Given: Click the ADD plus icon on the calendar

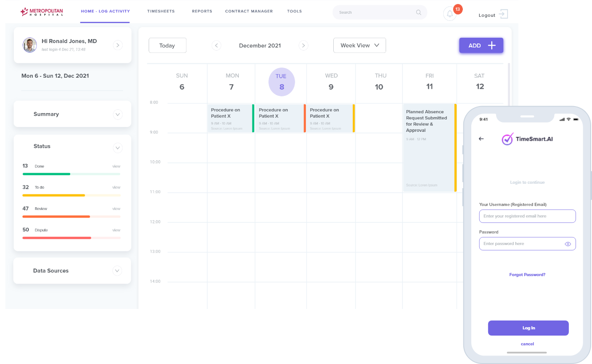Looking at the screenshot, I should [x=491, y=45].
